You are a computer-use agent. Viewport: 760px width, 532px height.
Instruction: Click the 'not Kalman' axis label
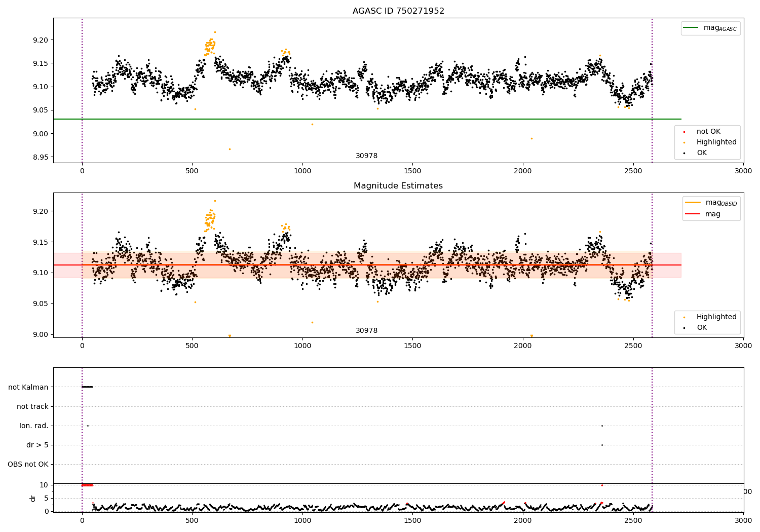[28, 387]
